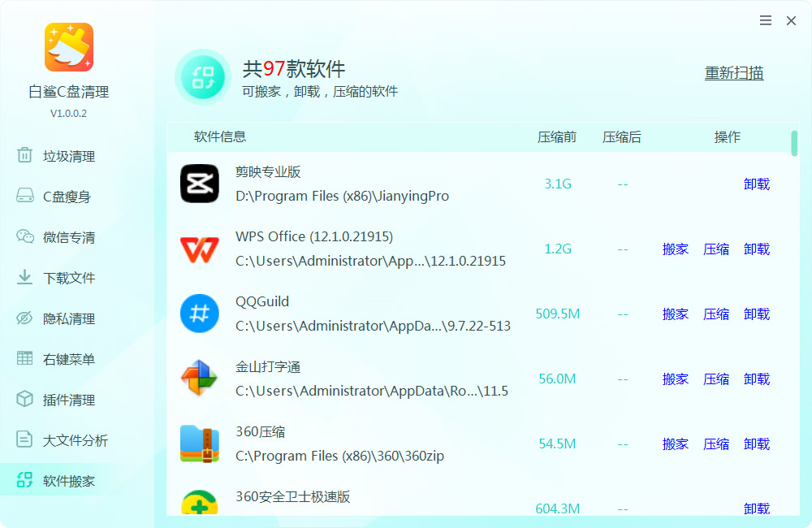Click the 压缩后 column header
This screenshot has height=528, width=812.
pos(622,136)
